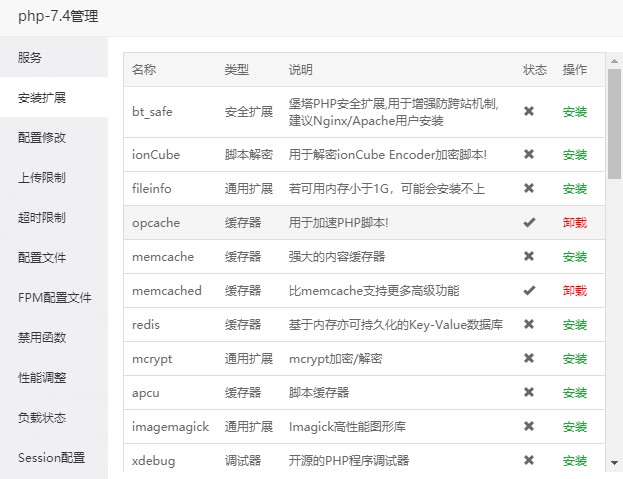Install the fileinfo extension

click(x=575, y=189)
